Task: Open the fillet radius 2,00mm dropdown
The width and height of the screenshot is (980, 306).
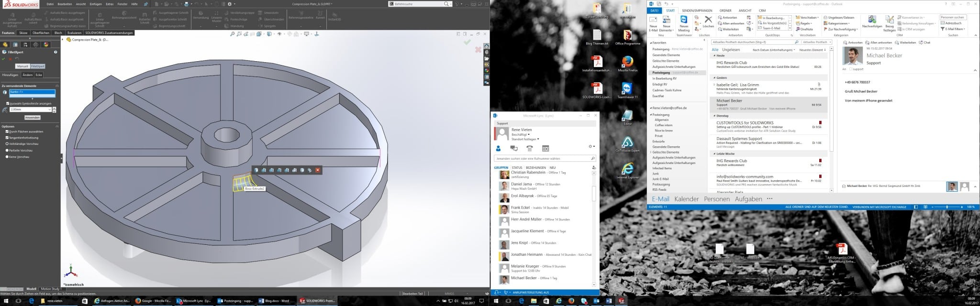Action: [x=50, y=109]
